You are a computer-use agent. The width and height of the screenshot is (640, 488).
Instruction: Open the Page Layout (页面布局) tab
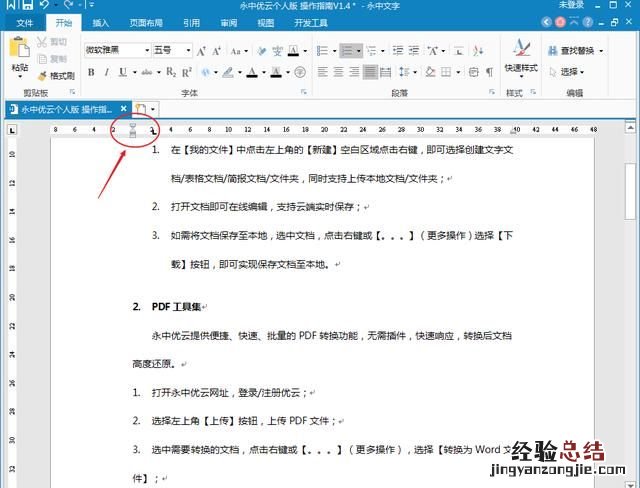[x=146, y=22]
